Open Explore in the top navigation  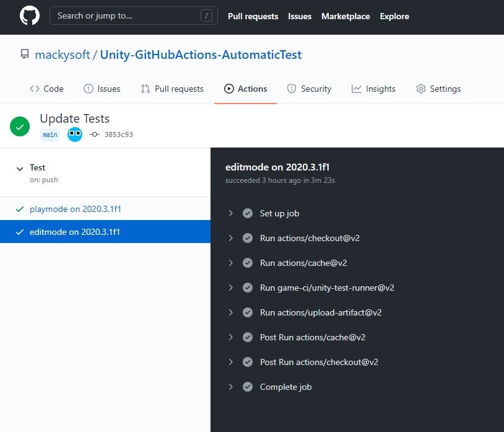pyautogui.click(x=394, y=16)
